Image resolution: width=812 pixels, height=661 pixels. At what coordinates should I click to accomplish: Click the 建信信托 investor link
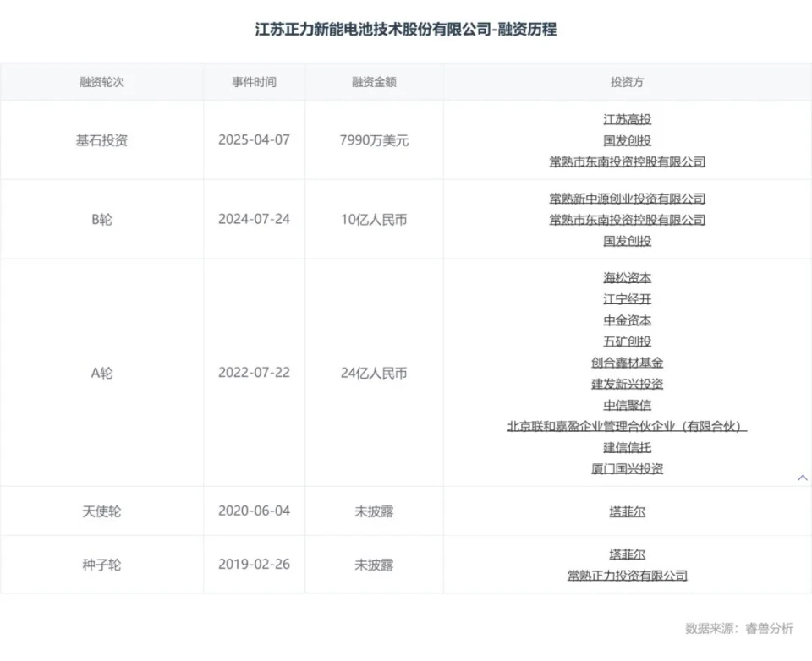coord(627,447)
